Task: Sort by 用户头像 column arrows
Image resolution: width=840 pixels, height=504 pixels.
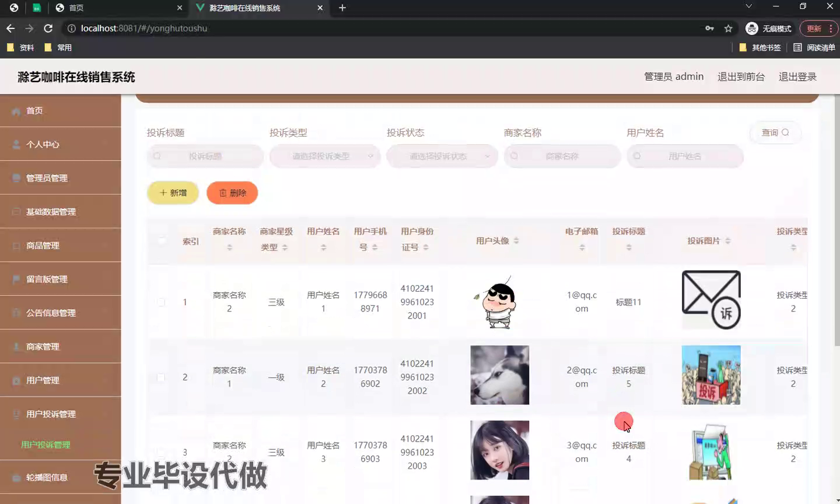Action: click(516, 240)
